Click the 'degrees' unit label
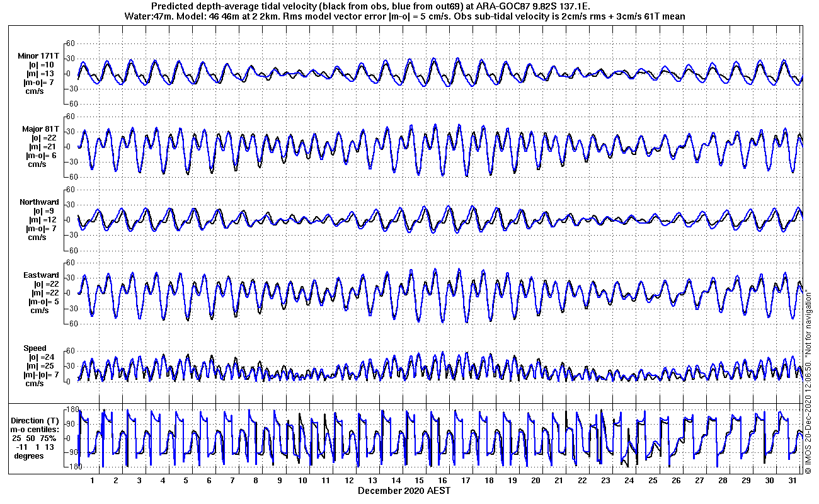819x504 pixels. [29, 456]
